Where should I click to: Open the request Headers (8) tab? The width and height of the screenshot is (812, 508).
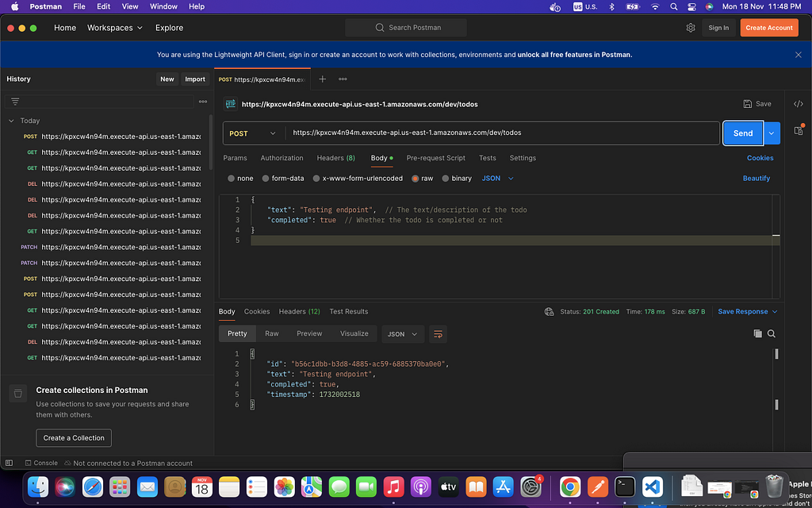coord(336,158)
